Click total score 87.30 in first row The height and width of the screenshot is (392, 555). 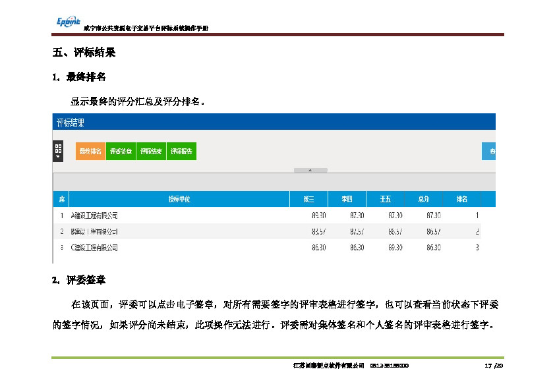point(434,215)
